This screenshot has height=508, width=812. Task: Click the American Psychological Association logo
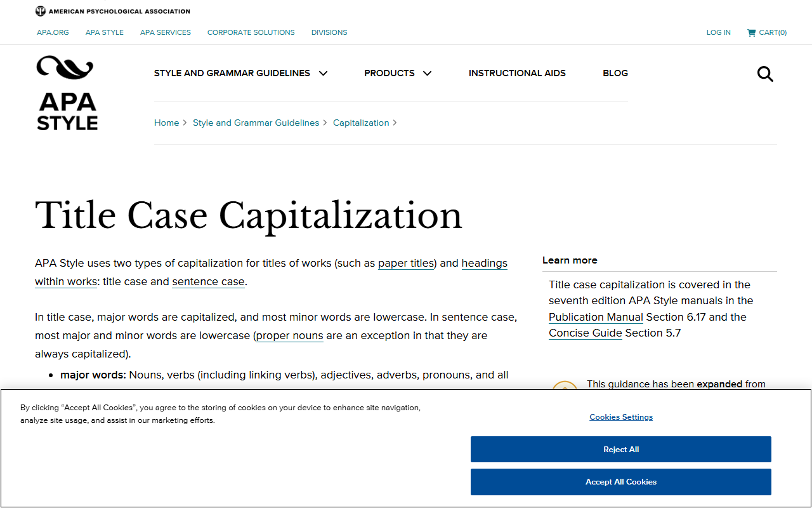pyautogui.click(x=113, y=11)
